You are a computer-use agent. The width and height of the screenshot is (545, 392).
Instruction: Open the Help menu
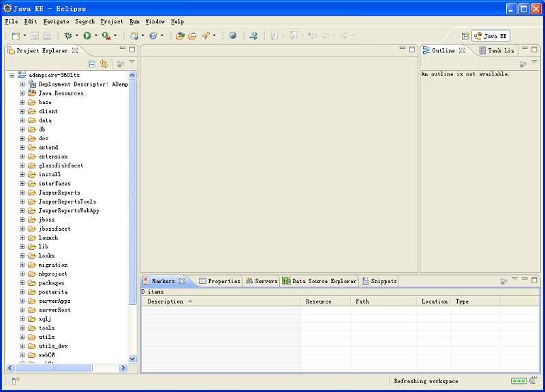coord(178,22)
